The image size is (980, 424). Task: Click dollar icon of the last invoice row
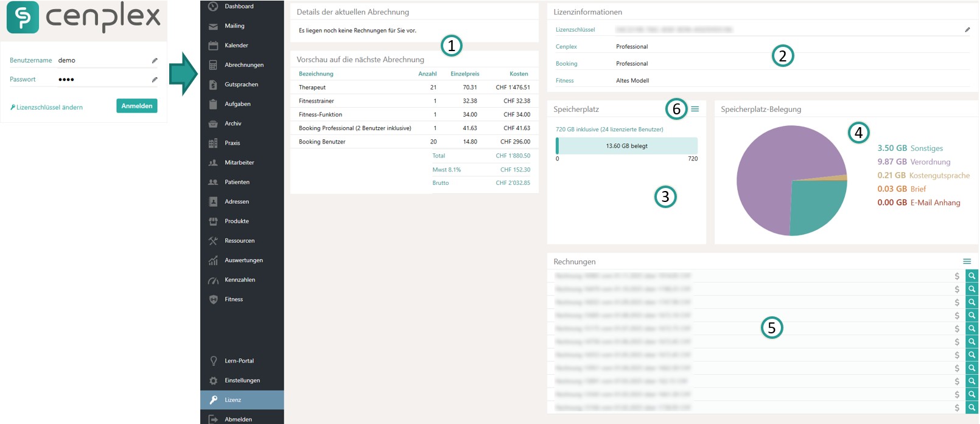tap(957, 408)
